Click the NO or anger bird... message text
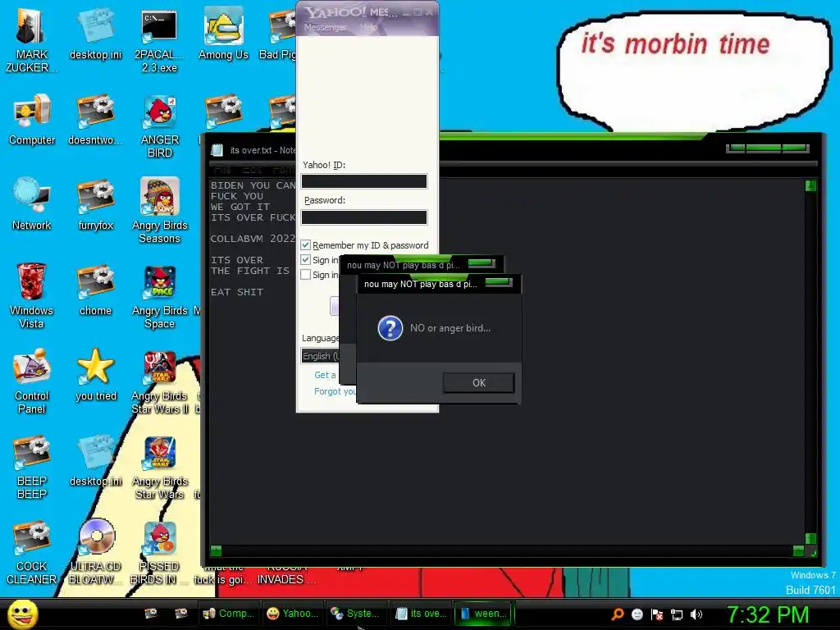The height and width of the screenshot is (630, 840). [x=450, y=328]
